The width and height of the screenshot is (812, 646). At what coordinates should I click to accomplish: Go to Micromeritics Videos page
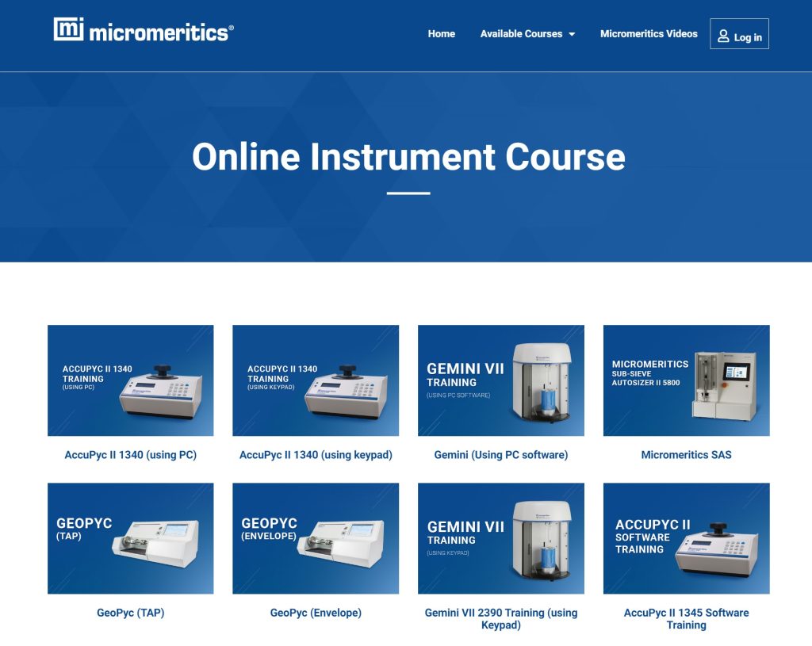(649, 34)
